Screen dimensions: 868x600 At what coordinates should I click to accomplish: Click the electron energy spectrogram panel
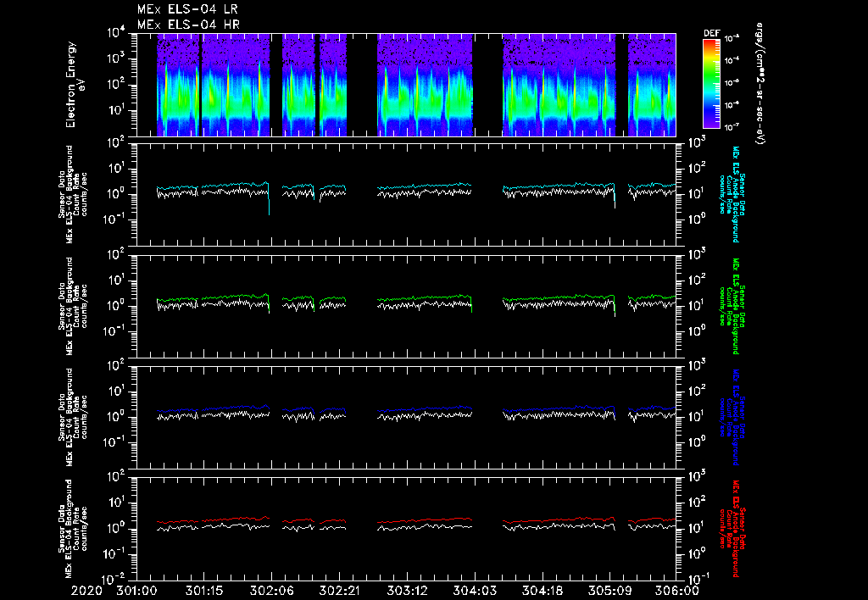[x=406, y=85]
